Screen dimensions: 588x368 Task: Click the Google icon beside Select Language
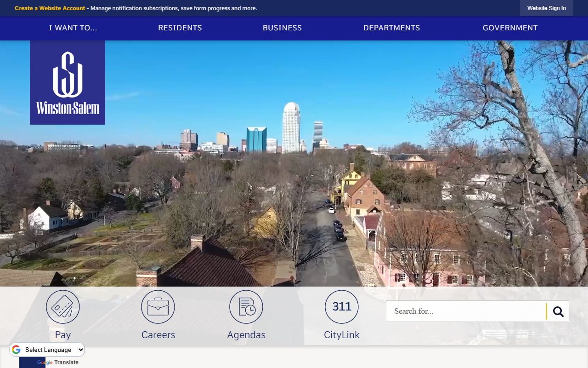coord(16,350)
